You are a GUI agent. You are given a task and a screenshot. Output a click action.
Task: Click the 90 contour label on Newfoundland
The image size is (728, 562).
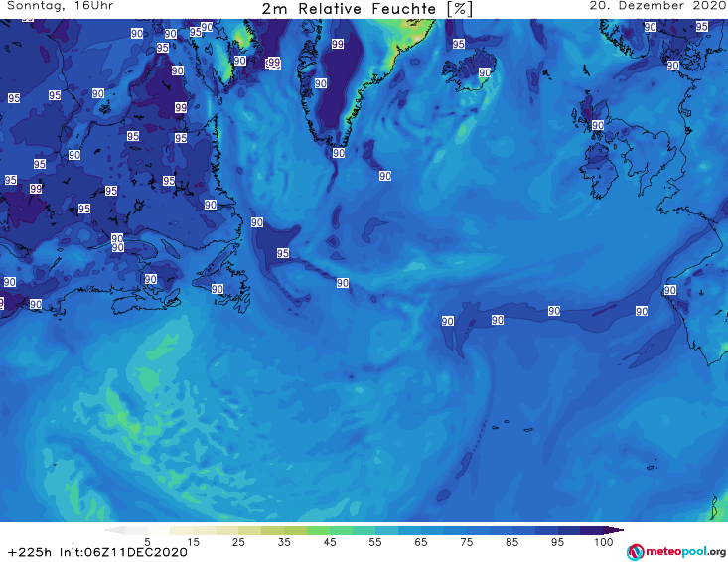pos(218,289)
